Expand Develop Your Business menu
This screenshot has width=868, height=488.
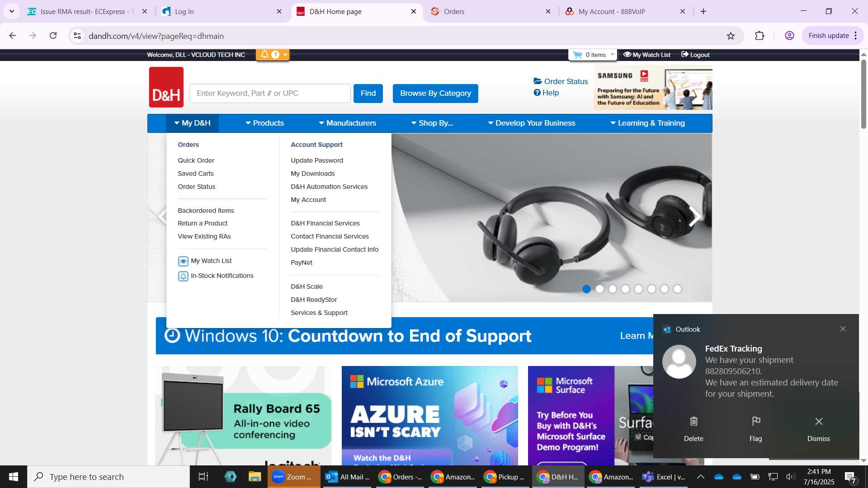coord(532,123)
